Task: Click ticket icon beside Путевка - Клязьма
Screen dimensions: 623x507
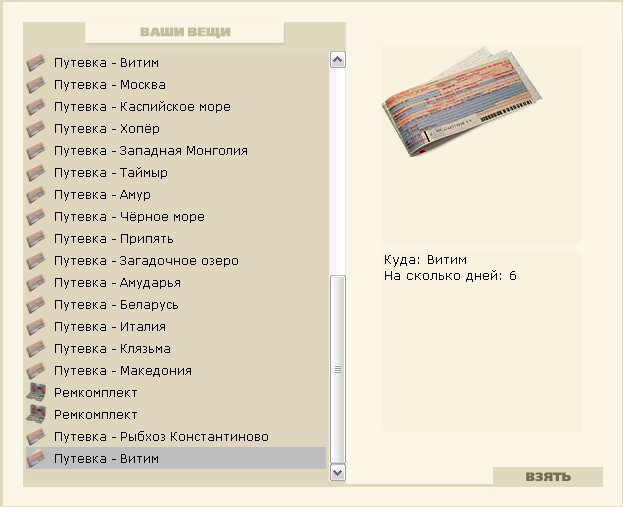Action: click(x=36, y=349)
